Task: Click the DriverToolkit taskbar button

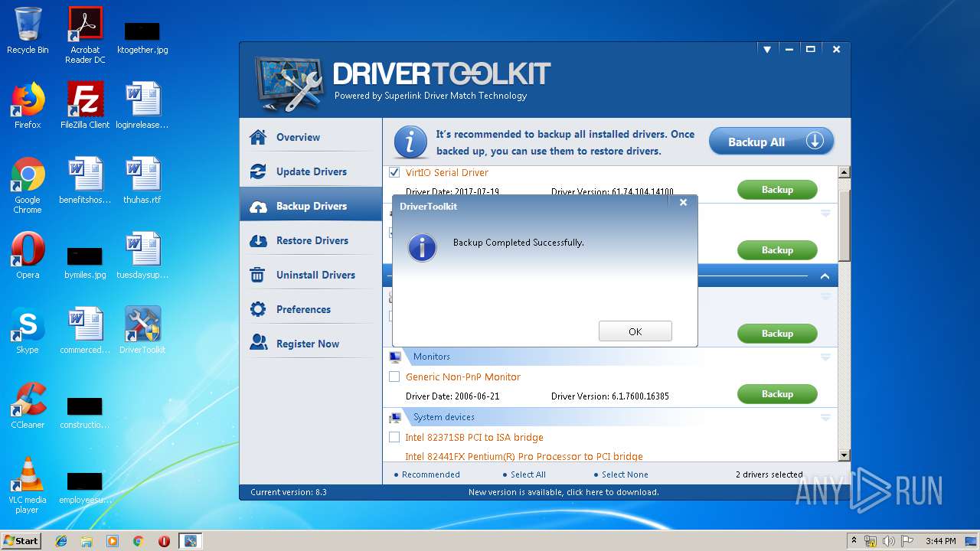Action: [190, 541]
